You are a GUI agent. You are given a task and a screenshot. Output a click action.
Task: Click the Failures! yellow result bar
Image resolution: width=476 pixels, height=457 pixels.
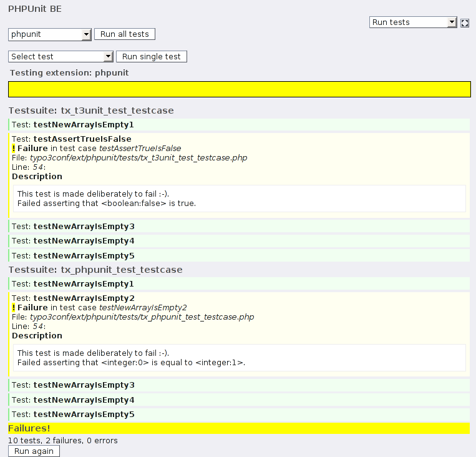coord(239,428)
